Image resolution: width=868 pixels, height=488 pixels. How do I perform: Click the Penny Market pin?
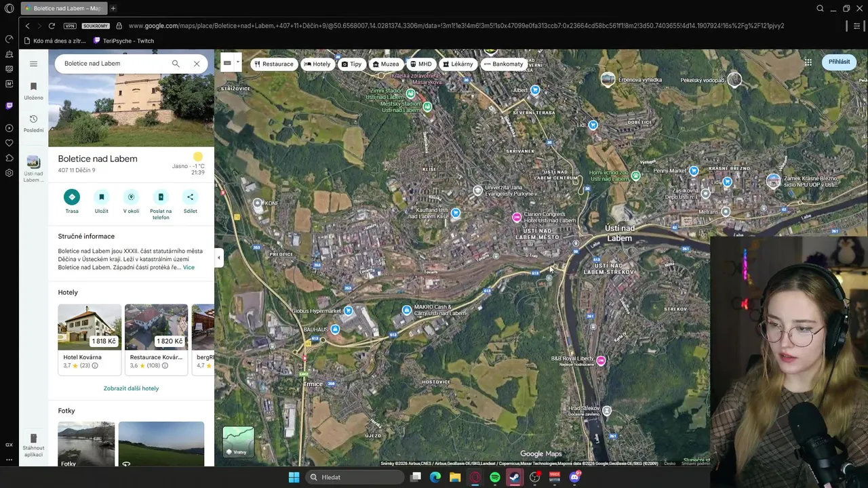694,171
